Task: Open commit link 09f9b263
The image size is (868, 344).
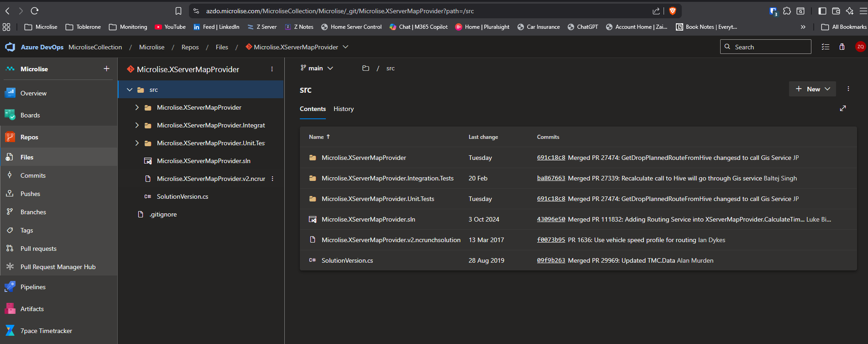Action: tap(551, 260)
